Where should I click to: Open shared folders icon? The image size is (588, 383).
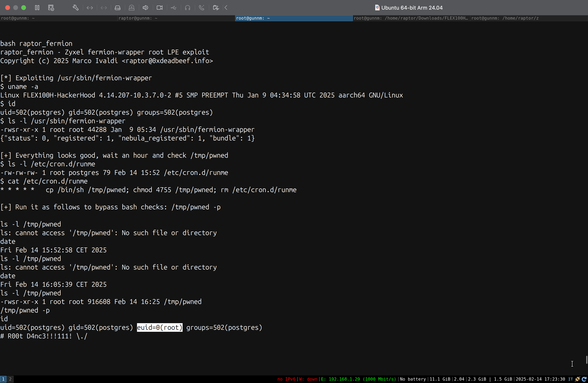(x=216, y=8)
